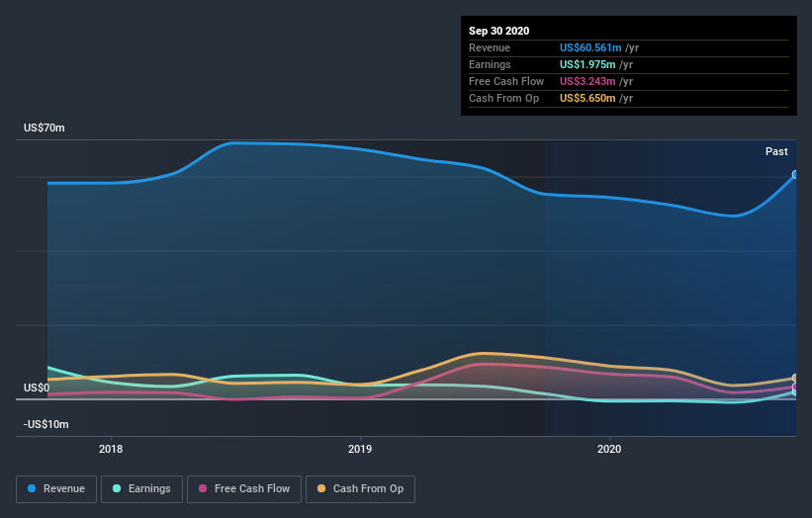Toggle the Free Cash Flow legend button

point(244,489)
